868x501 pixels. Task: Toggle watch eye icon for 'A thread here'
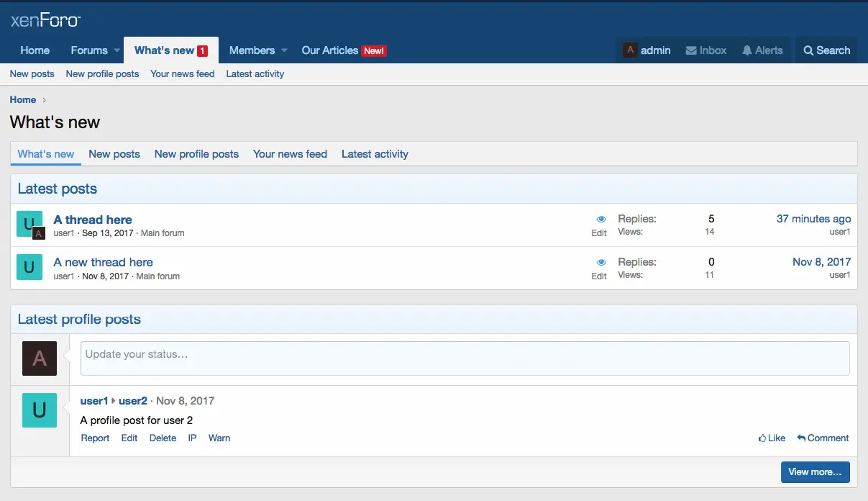pyautogui.click(x=601, y=220)
